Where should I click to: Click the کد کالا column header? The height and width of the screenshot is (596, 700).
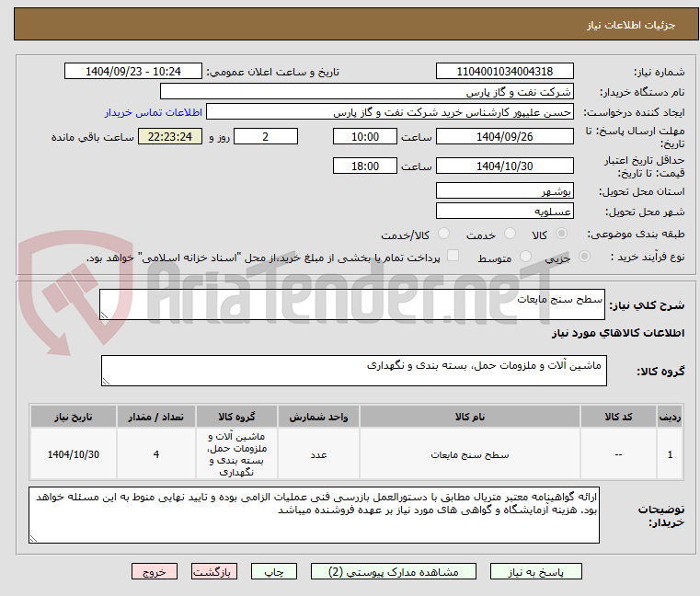[x=618, y=417]
